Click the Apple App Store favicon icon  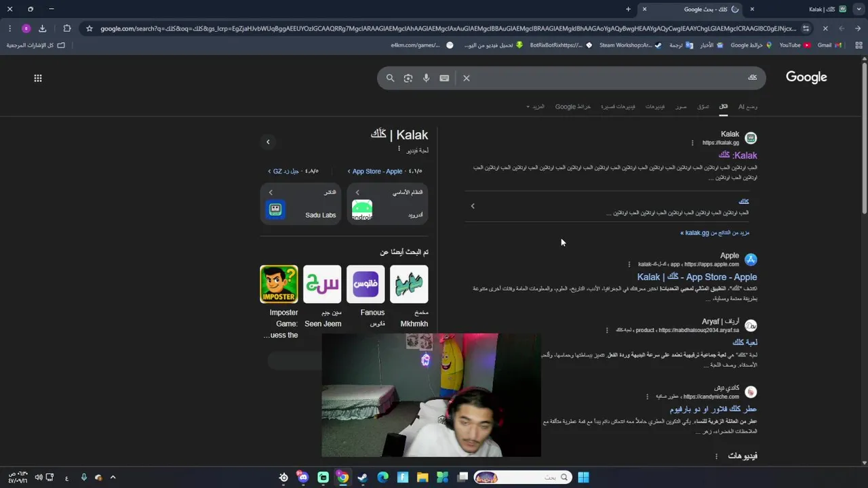751,260
